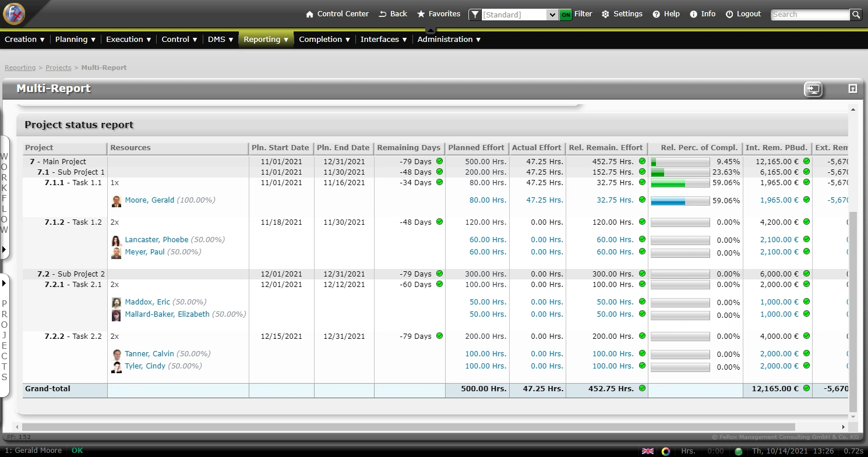Screen dimensions: 868x457
Task: Click the Sub Project 1 completion progress bar
Action: pyautogui.click(x=680, y=172)
